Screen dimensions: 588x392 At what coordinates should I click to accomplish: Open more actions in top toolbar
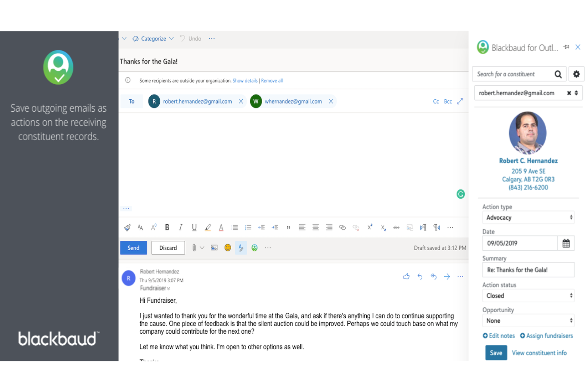tap(212, 39)
